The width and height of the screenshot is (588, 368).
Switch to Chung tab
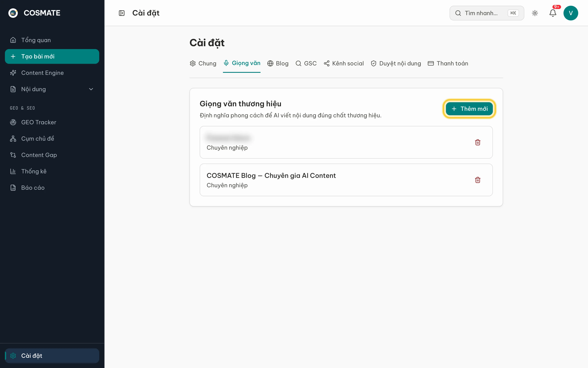[x=203, y=64]
